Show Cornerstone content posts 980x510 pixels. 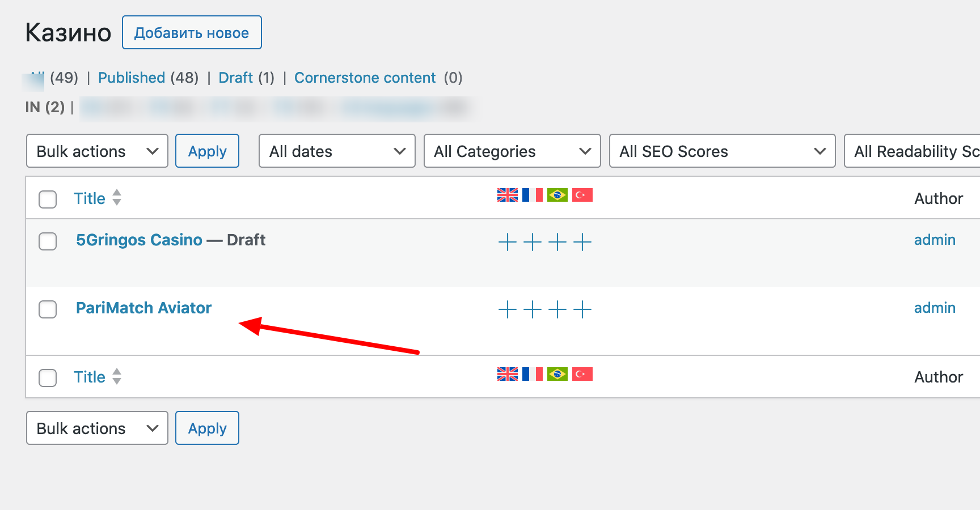365,78
